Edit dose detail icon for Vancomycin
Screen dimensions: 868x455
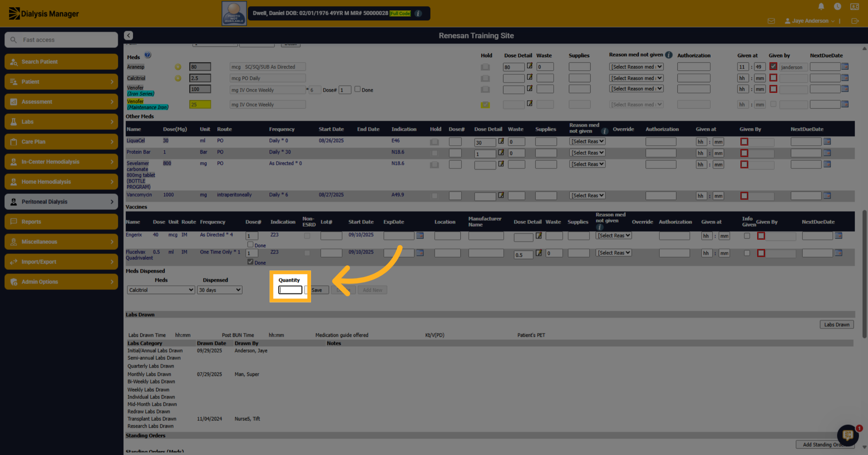(501, 195)
